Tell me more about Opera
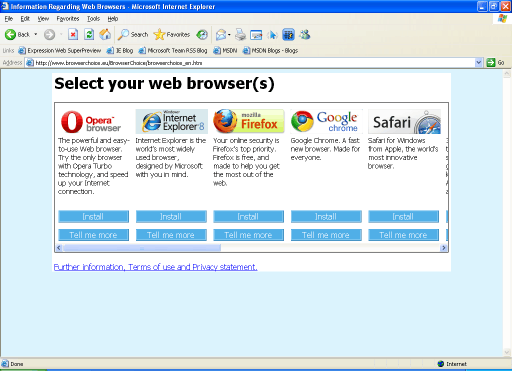The height and width of the screenshot is (371, 512). coord(93,235)
